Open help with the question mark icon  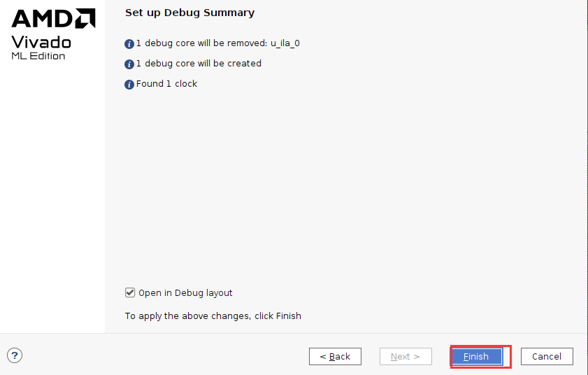coord(15,355)
